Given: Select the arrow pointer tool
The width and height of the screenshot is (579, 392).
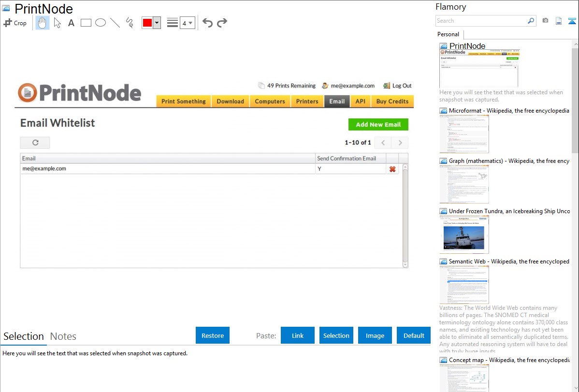Looking at the screenshot, I should point(57,23).
